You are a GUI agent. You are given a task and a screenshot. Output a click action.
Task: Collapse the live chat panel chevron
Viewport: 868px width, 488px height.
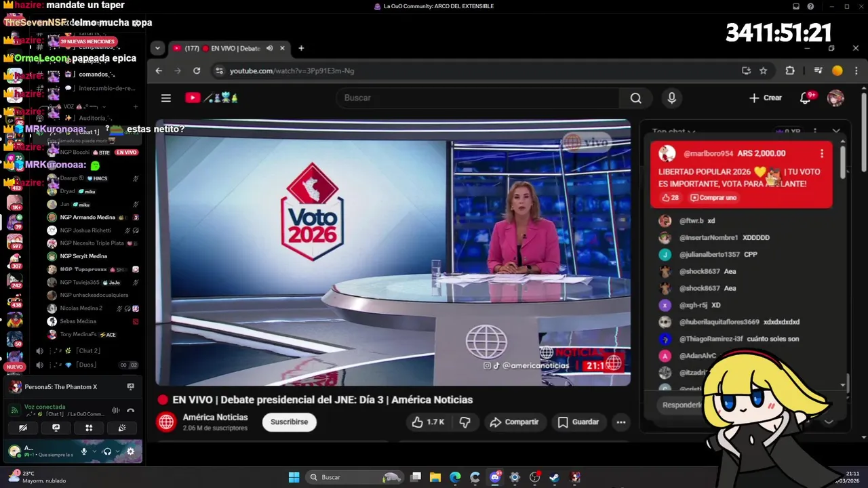pyautogui.click(x=836, y=132)
